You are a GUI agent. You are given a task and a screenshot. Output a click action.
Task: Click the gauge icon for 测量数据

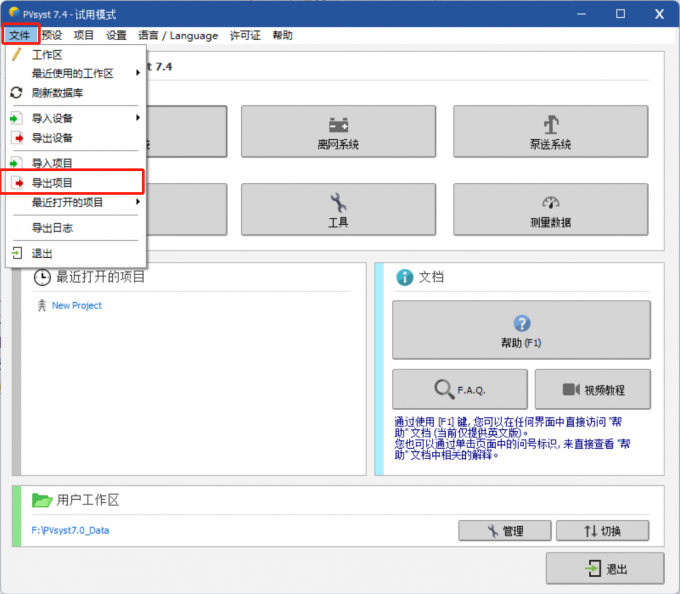pyautogui.click(x=551, y=202)
